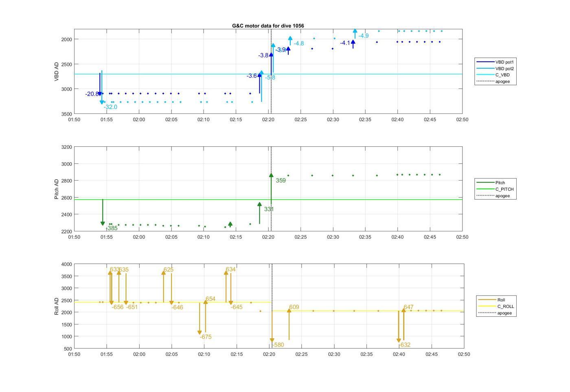Click 'C_PITCH' legend entry
Viewport: 570px width, 392px height.
(495, 189)
